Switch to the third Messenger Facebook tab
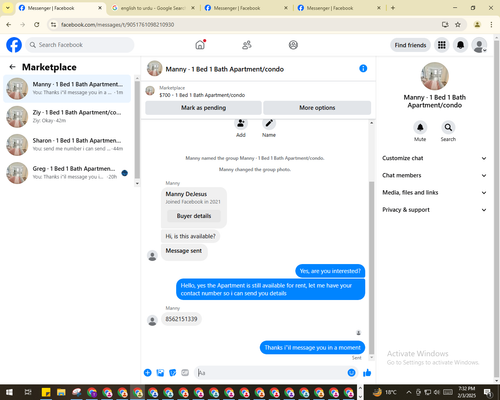The image size is (500, 400). pos(246,8)
